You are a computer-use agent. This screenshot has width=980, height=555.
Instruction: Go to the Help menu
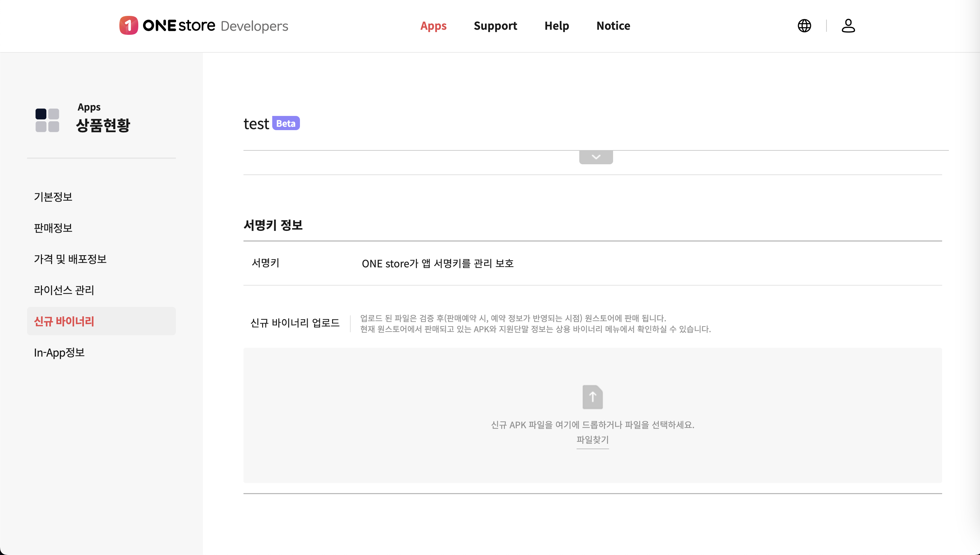tap(556, 26)
